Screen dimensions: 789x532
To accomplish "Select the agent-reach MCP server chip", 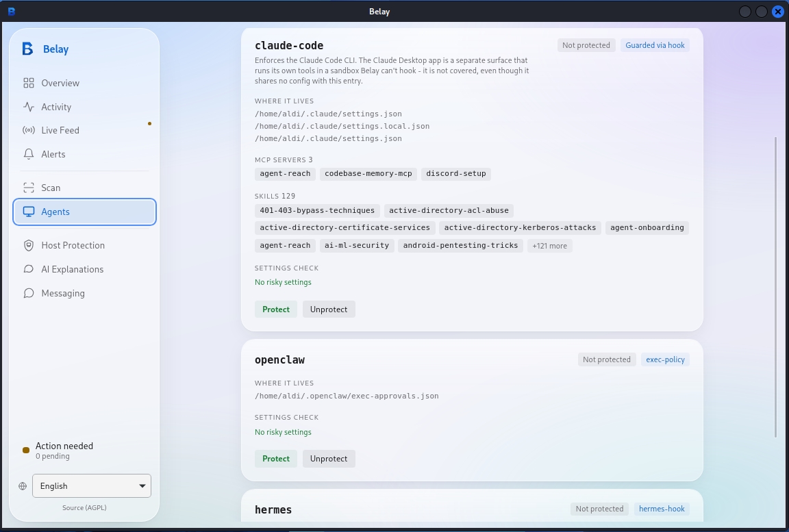I will [x=285, y=173].
